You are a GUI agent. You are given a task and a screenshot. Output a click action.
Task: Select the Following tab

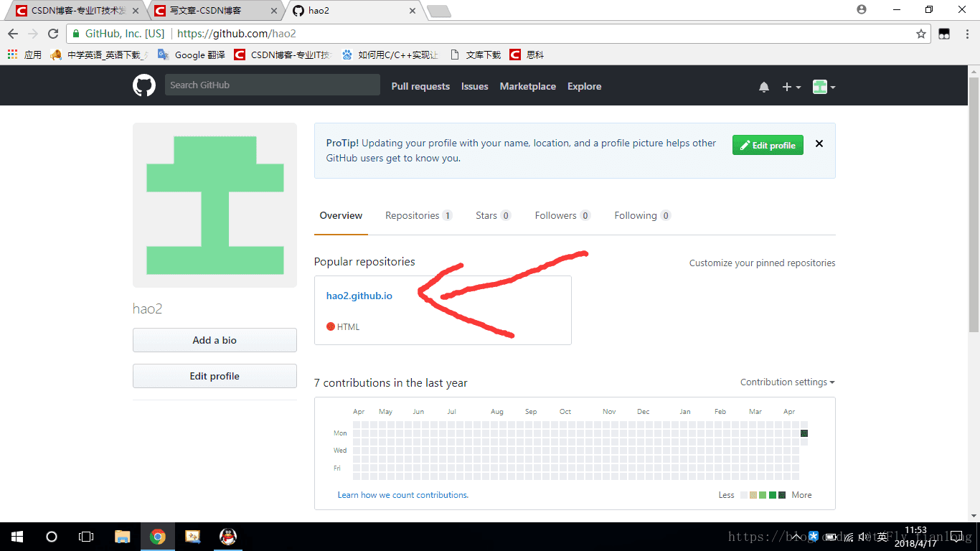[642, 215]
